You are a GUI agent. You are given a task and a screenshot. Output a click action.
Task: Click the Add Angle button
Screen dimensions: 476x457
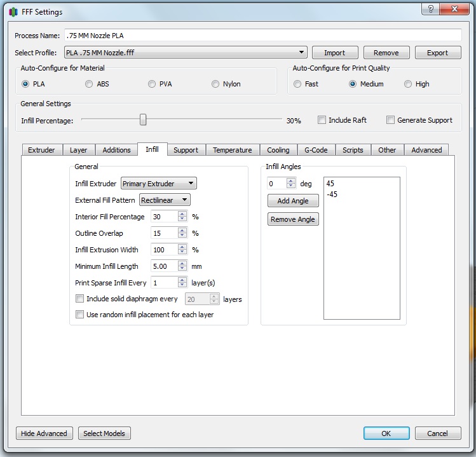point(293,201)
